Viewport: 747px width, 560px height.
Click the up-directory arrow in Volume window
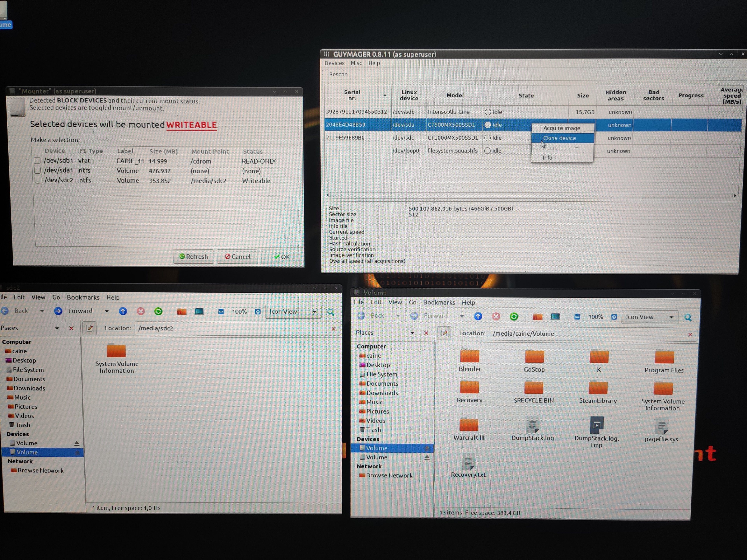(x=478, y=316)
